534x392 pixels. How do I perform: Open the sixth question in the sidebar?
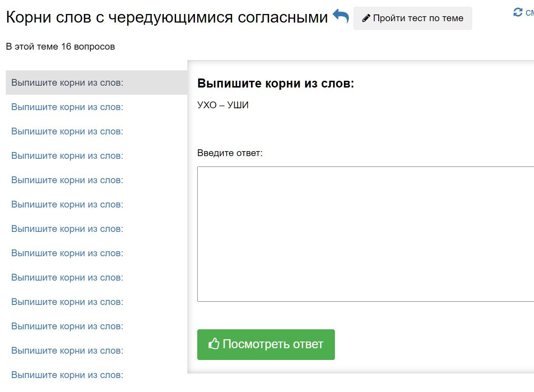[66, 204]
